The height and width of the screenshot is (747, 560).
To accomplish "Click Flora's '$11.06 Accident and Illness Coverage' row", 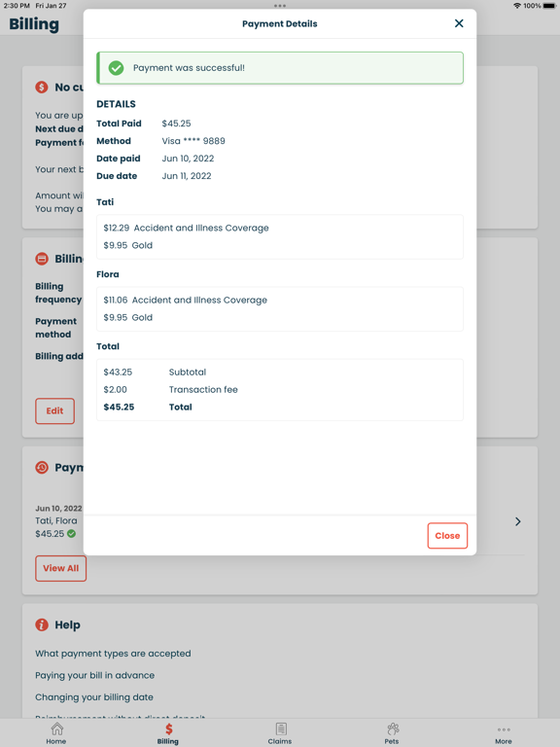I will (x=186, y=301).
